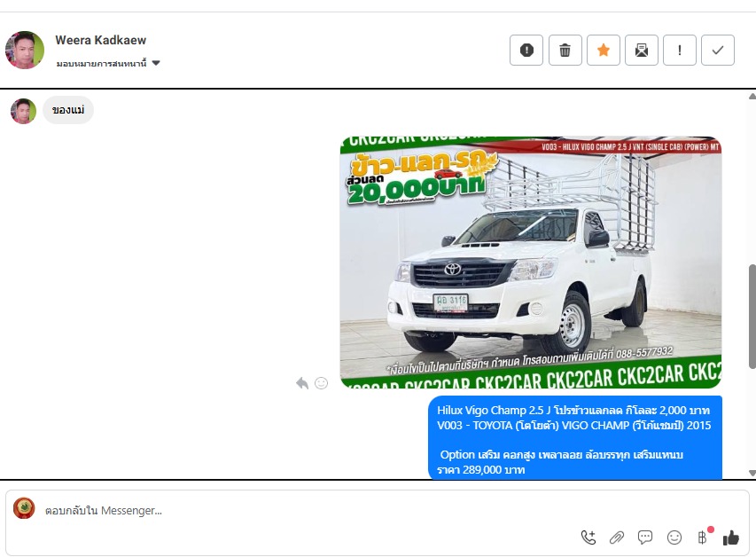Open Weera Kadkaew profile name
Viewport: 756px width, 557px height.
[100, 40]
